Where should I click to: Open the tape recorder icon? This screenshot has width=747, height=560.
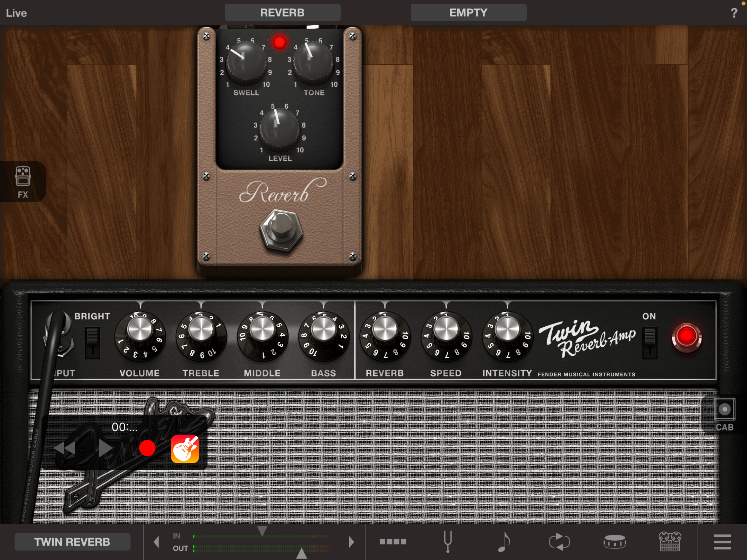pos(670,541)
